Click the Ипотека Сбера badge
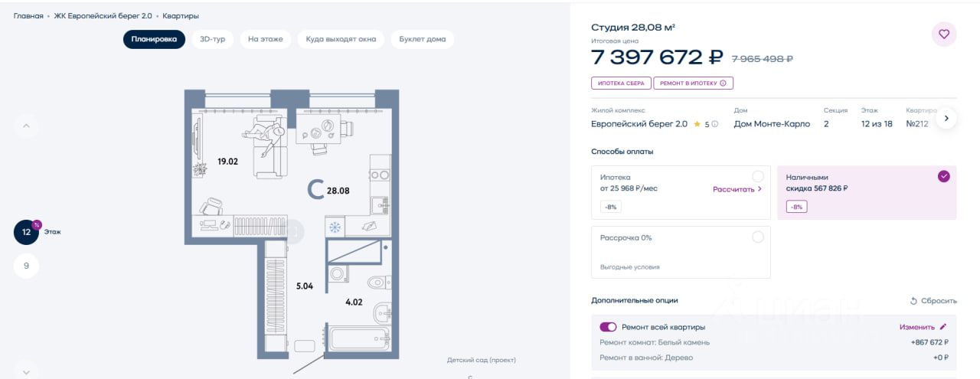980x379 pixels. [x=621, y=83]
